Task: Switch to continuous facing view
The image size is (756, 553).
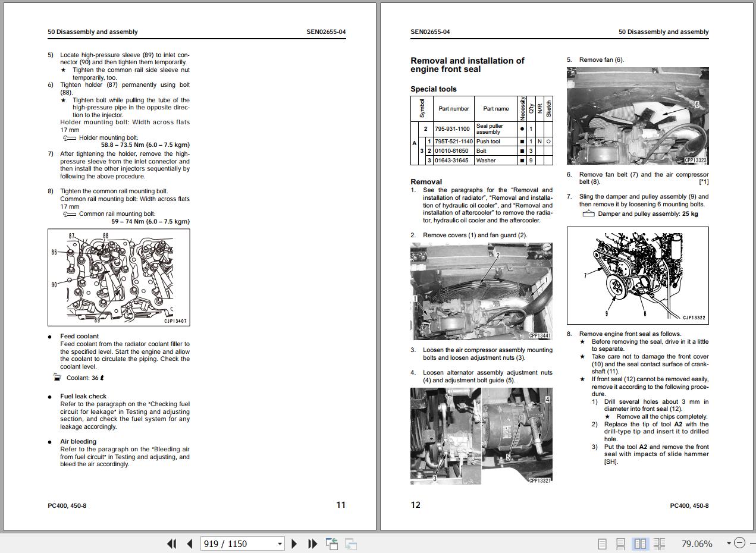Action: tap(660, 543)
